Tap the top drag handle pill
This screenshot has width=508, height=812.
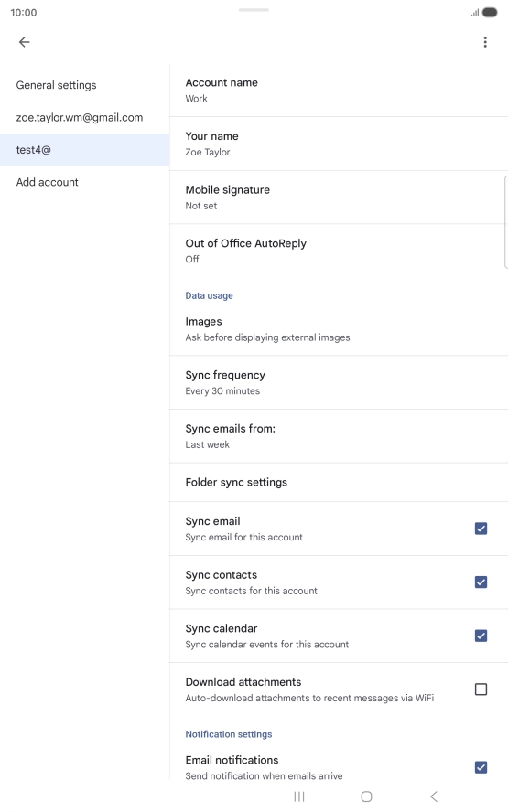(254, 10)
